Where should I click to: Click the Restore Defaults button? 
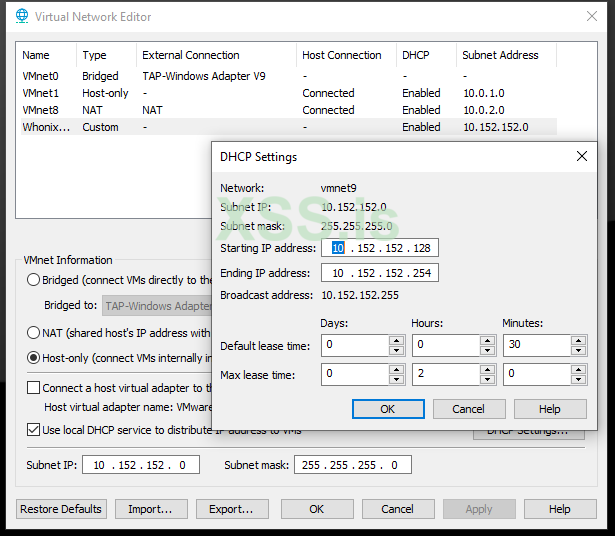(61, 509)
